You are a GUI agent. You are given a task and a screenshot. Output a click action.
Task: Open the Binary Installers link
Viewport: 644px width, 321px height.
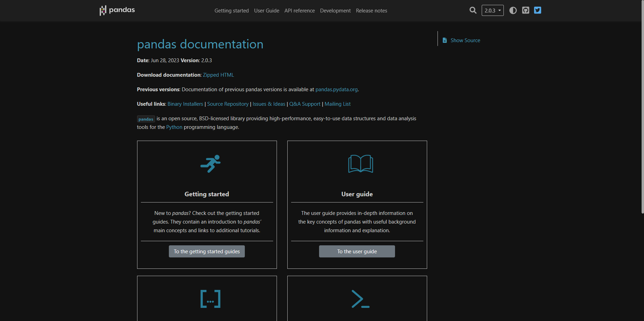coord(185,104)
